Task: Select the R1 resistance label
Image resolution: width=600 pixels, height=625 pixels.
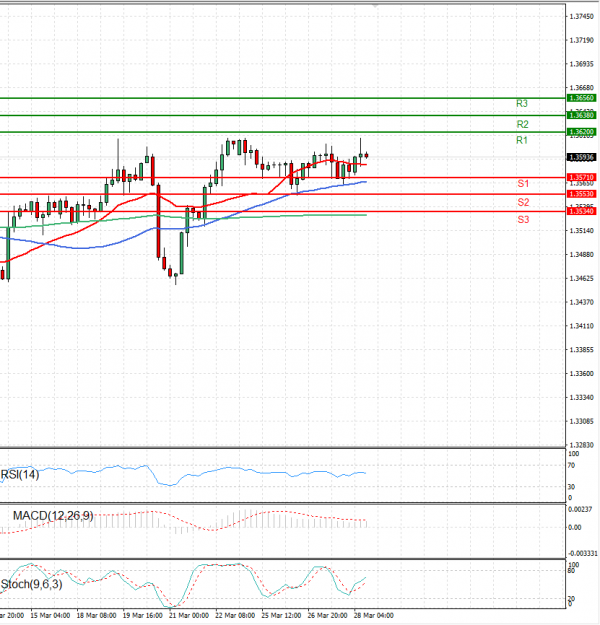Action: [x=522, y=140]
